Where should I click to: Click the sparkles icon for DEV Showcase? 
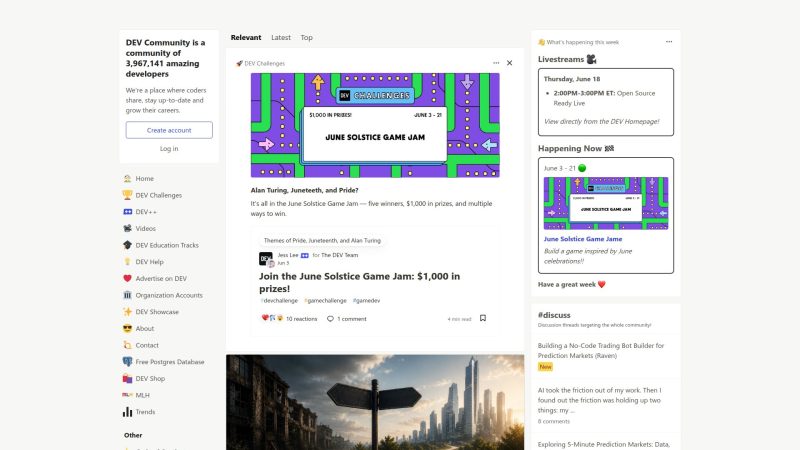pos(128,312)
